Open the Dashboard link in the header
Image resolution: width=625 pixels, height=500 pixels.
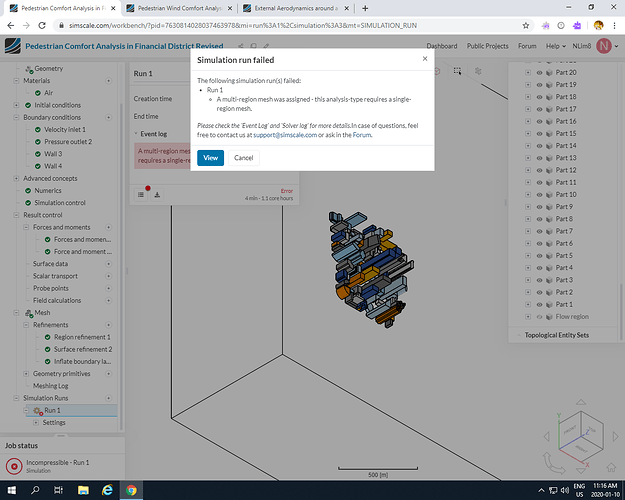[x=442, y=46]
